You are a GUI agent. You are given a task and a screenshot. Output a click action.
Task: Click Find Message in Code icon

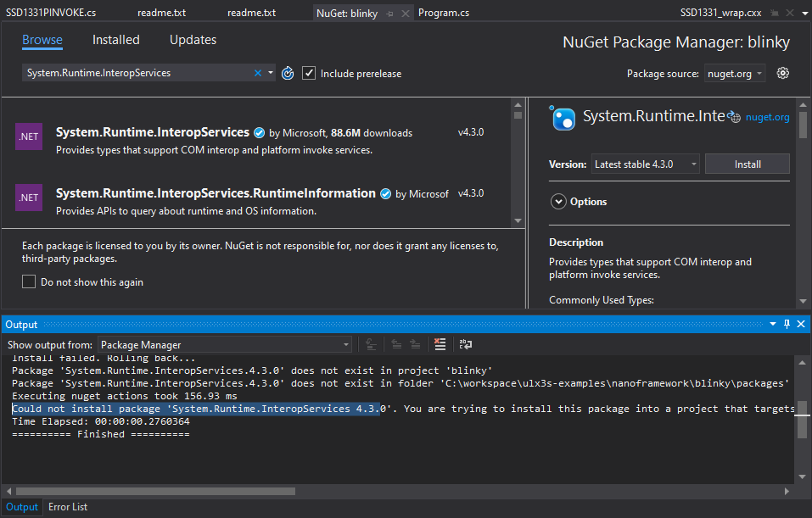click(x=371, y=344)
